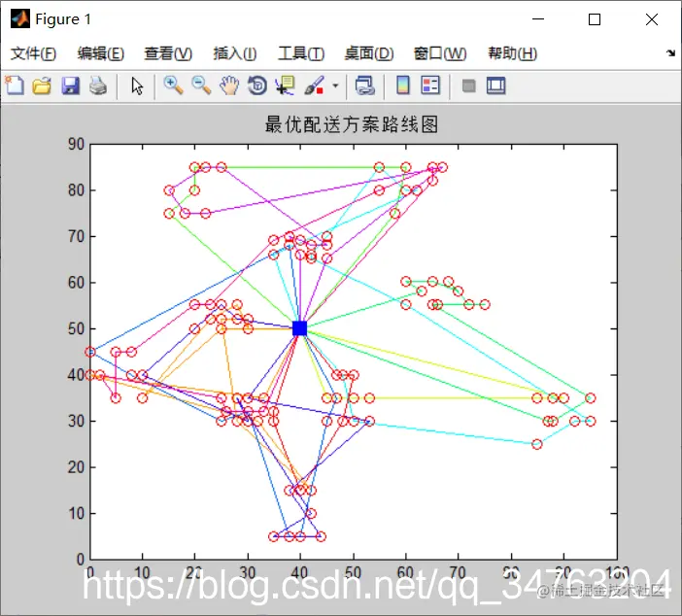Activate the Zoom Out magnifier tool
The image size is (682, 616).
pyautogui.click(x=201, y=86)
